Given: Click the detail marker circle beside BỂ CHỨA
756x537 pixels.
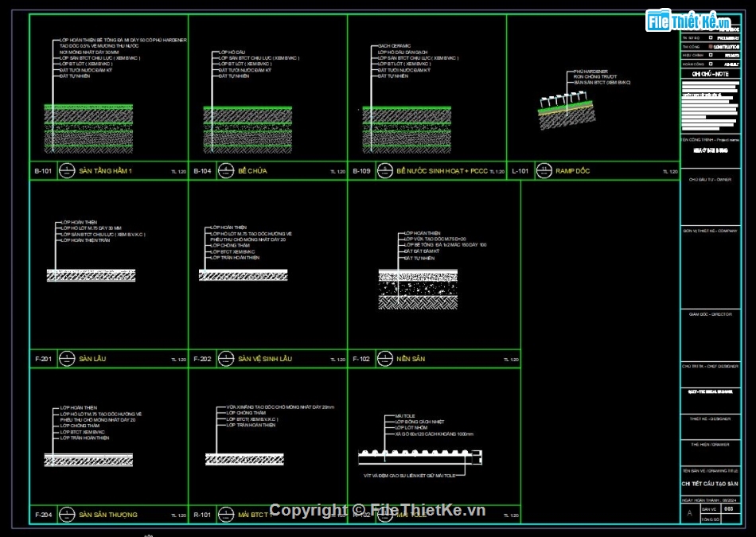Looking at the screenshot, I should (226, 170).
